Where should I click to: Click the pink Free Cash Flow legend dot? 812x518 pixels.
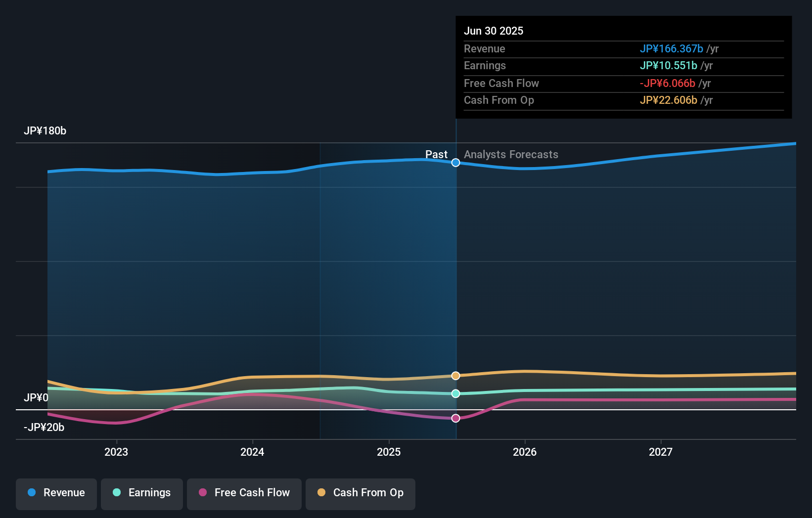pos(202,493)
